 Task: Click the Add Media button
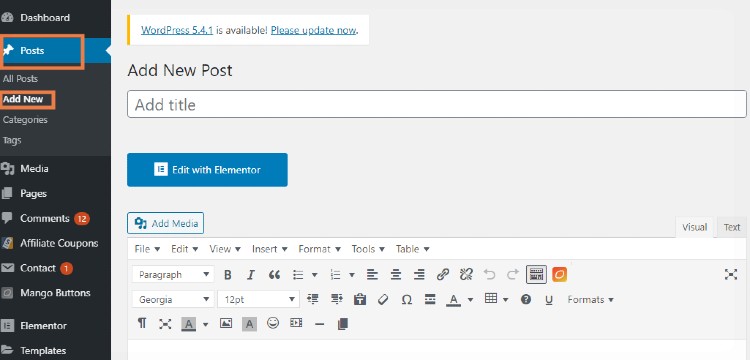point(165,223)
